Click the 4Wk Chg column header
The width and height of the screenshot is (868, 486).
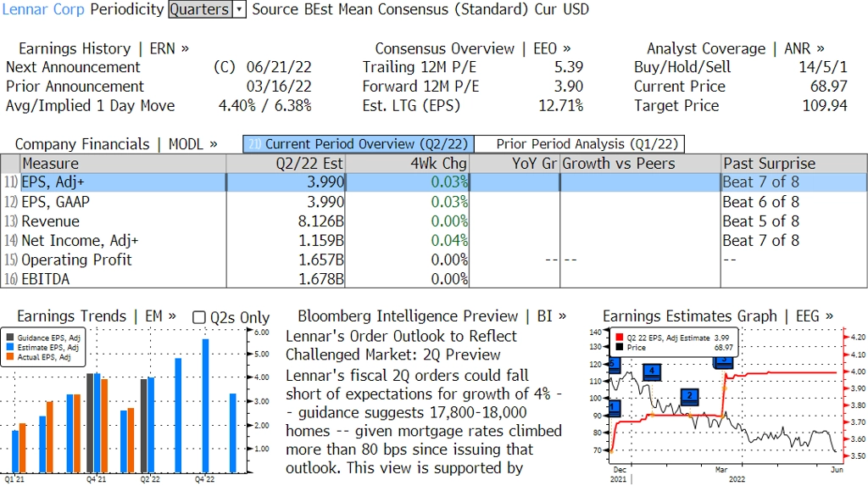pos(408,164)
